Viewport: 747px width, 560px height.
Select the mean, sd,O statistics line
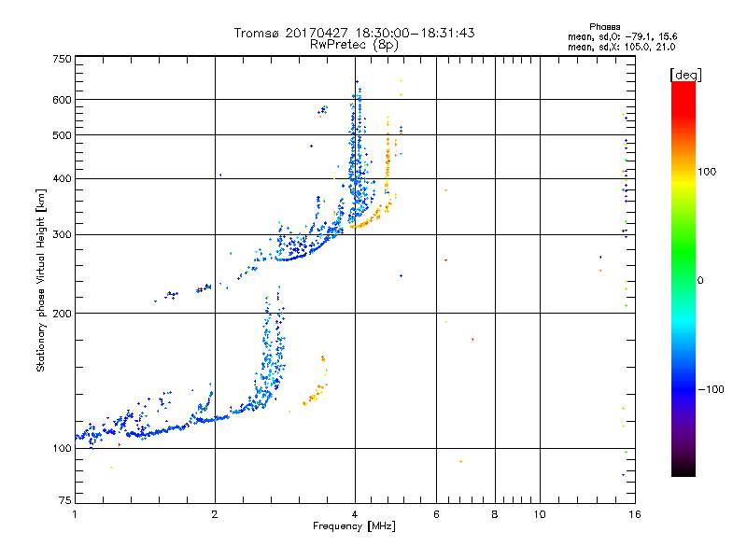(614, 36)
